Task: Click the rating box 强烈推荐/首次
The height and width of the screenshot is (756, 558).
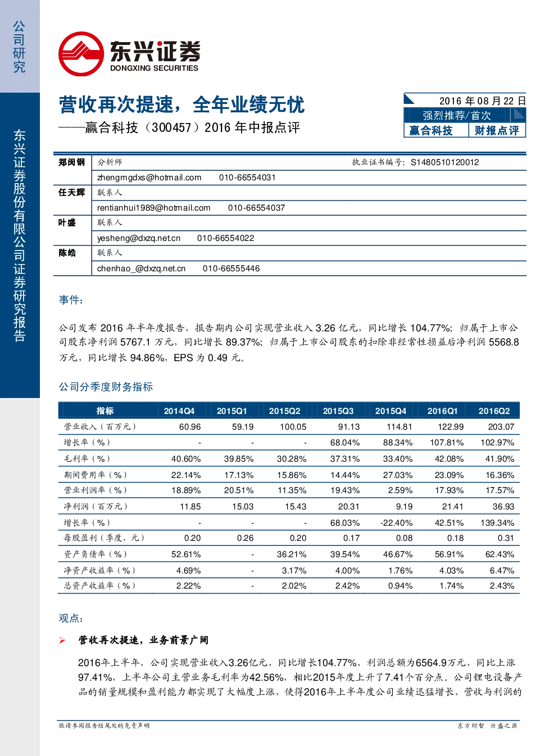Action: (457, 115)
